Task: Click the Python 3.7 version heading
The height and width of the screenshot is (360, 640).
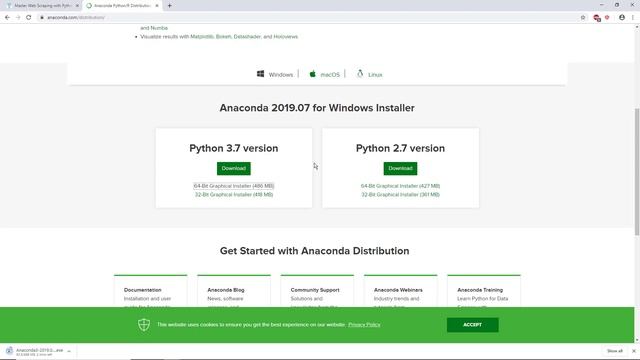Action: point(233,148)
